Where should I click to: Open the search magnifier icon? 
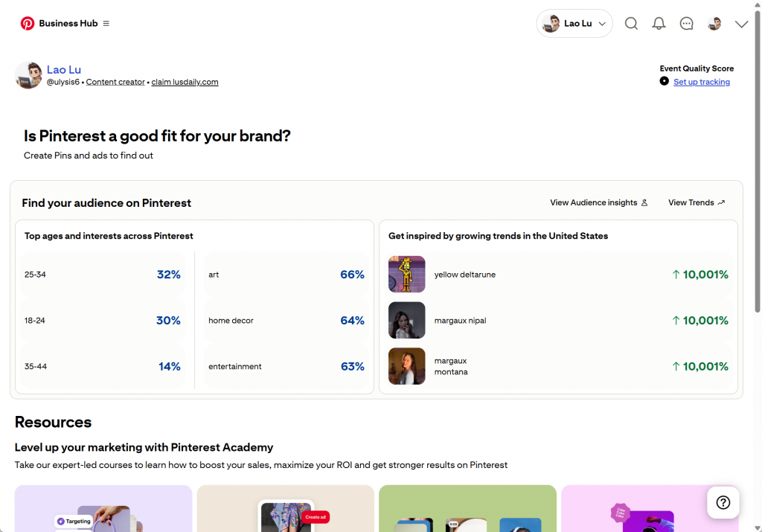[631, 23]
